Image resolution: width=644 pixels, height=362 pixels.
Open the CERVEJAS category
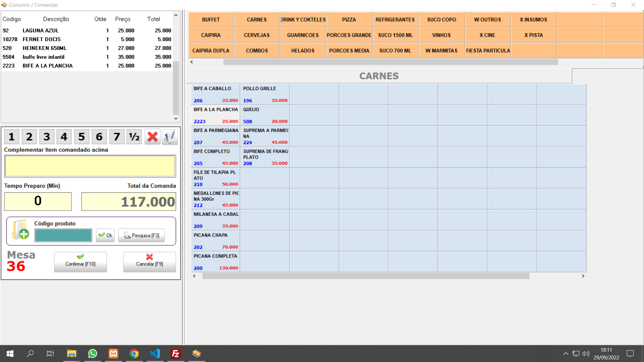(x=257, y=35)
